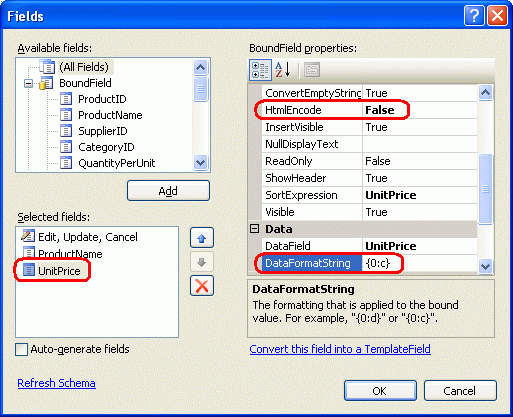Viewport: 513px width, 417px height.
Task: Delete selected field with red X button
Action: point(202,286)
